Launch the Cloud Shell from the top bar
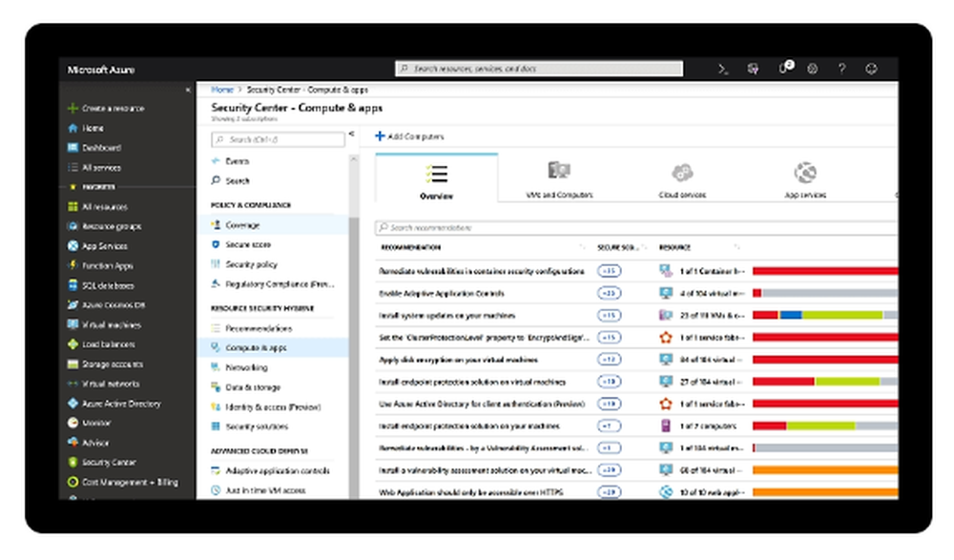This screenshot has height=560, width=954. pos(722,68)
